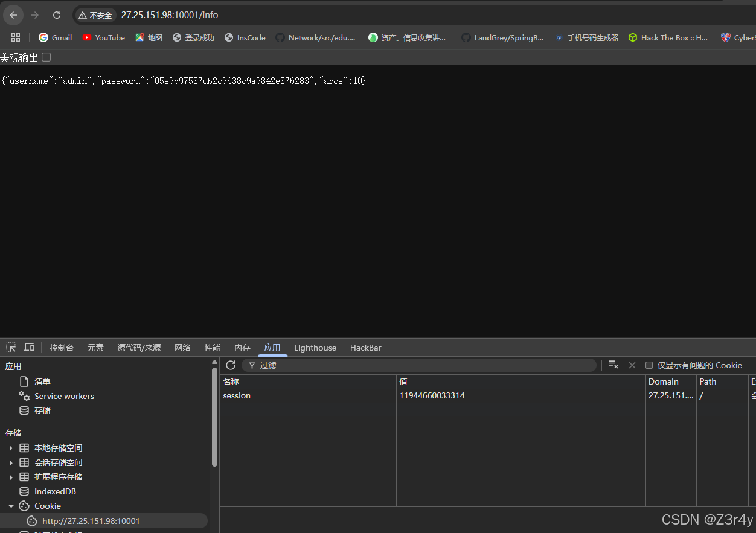Expand the 会话存储空间 tree arrow

[11, 462]
